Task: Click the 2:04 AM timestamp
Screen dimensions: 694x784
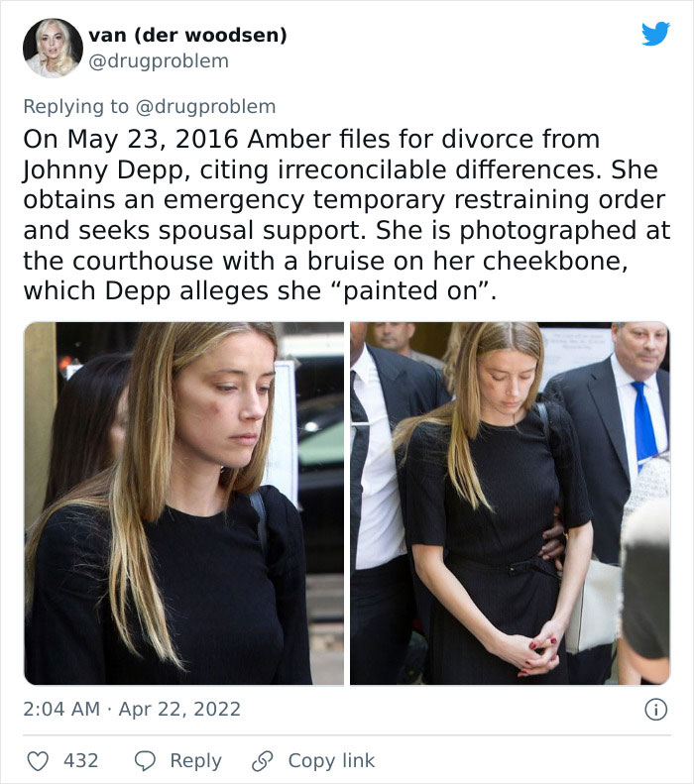Action: coord(61,709)
